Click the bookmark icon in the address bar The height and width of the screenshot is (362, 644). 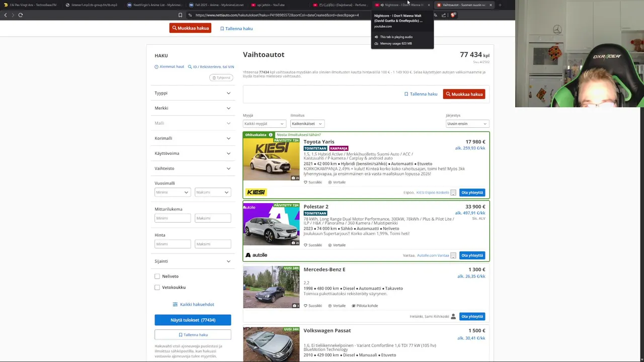(180, 15)
